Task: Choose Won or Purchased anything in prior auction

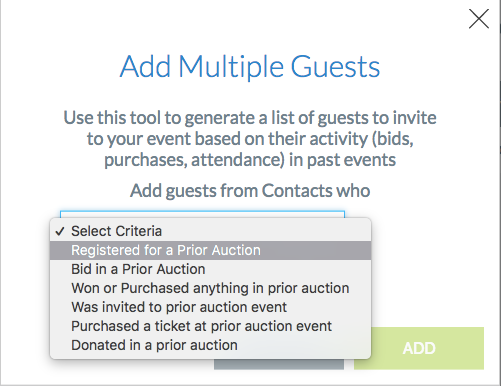Action: click(x=210, y=288)
